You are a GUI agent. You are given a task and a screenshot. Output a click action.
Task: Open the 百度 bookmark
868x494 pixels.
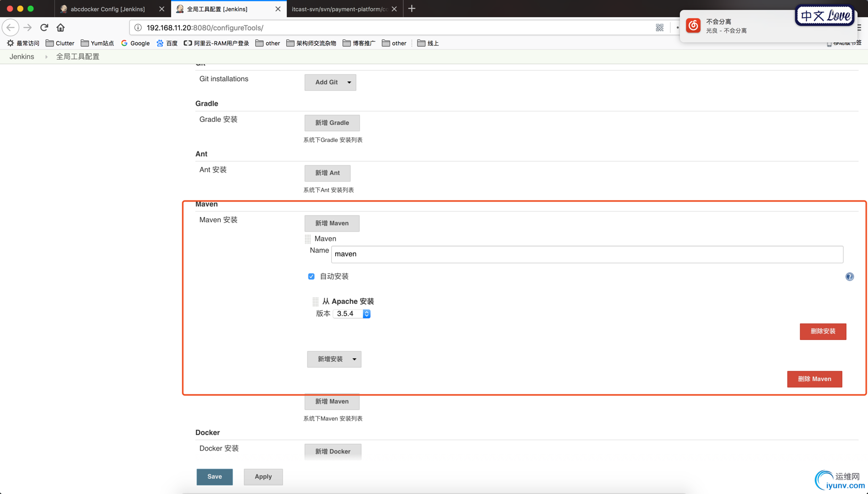click(x=167, y=43)
